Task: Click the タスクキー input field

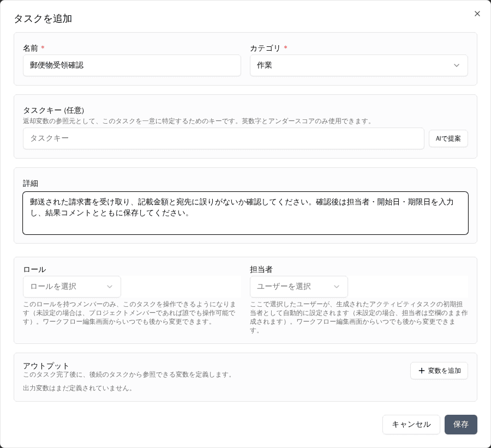Action: (x=224, y=138)
